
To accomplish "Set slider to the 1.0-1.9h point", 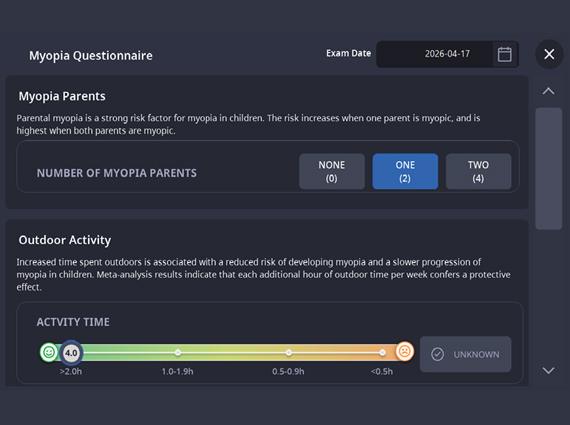I will (177, 352).
